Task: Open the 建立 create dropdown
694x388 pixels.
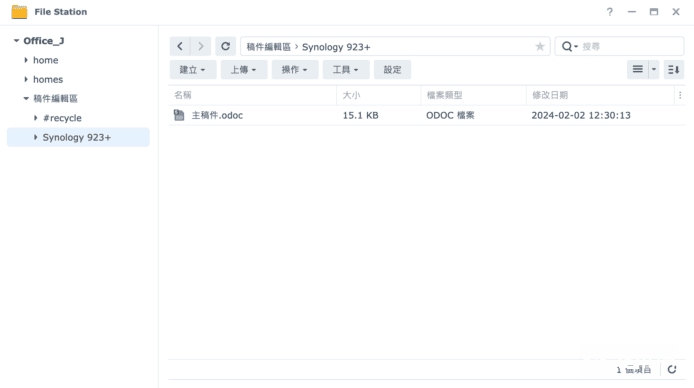Action: (x=193, y=69)
